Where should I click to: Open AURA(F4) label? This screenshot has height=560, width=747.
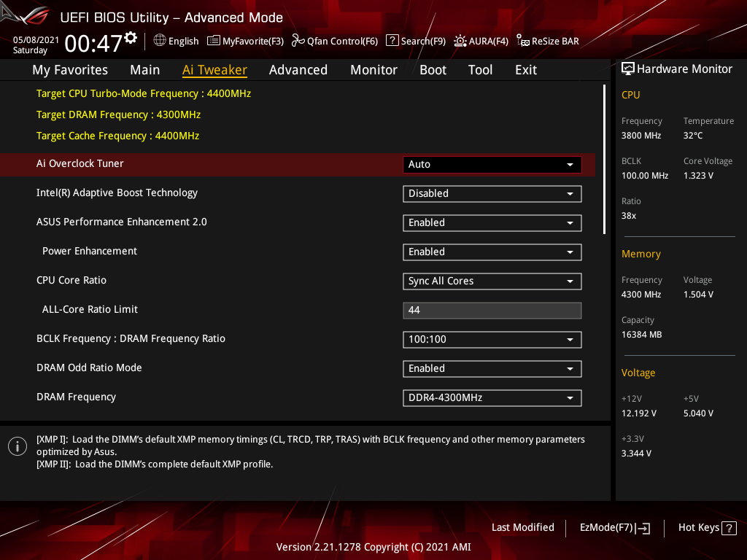489,42
